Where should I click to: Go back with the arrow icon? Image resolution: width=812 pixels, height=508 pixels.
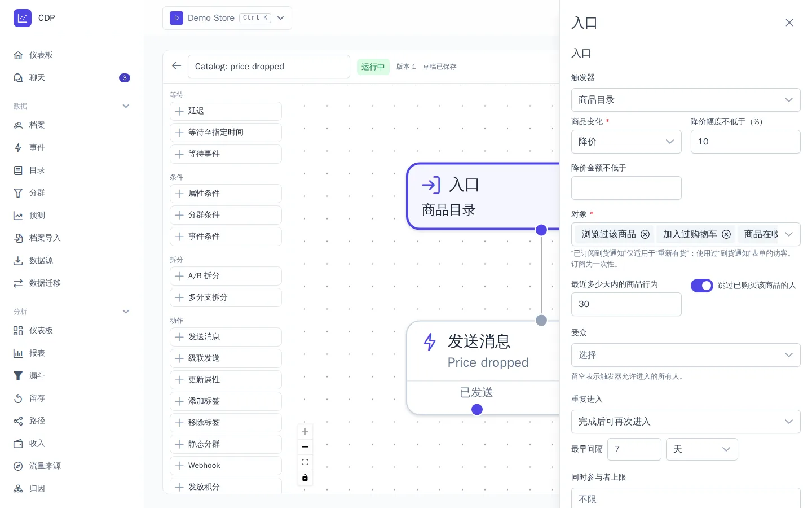tap(176, 66)
